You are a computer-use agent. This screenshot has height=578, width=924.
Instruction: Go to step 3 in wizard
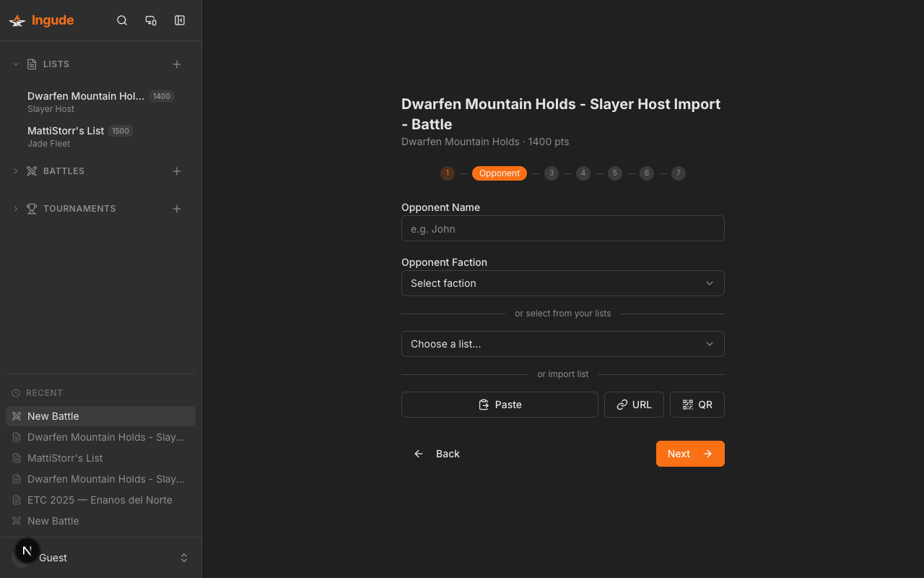[552, 173]
